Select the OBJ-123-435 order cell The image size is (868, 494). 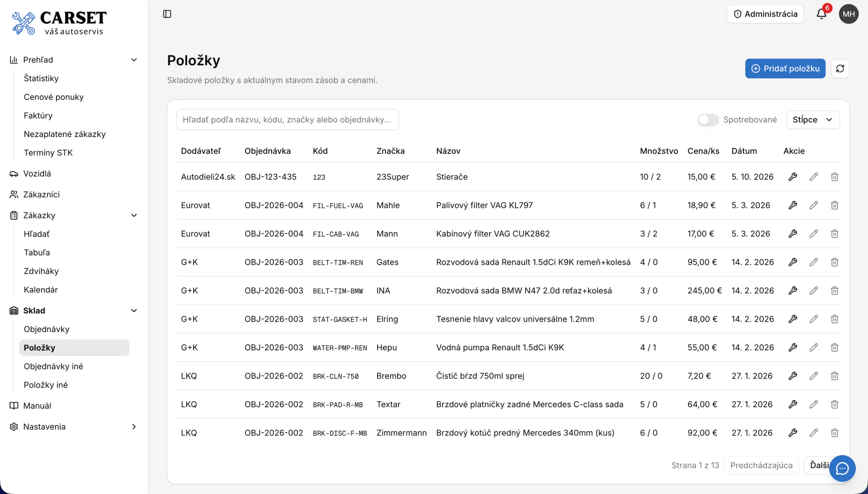(x=270, y=177)
